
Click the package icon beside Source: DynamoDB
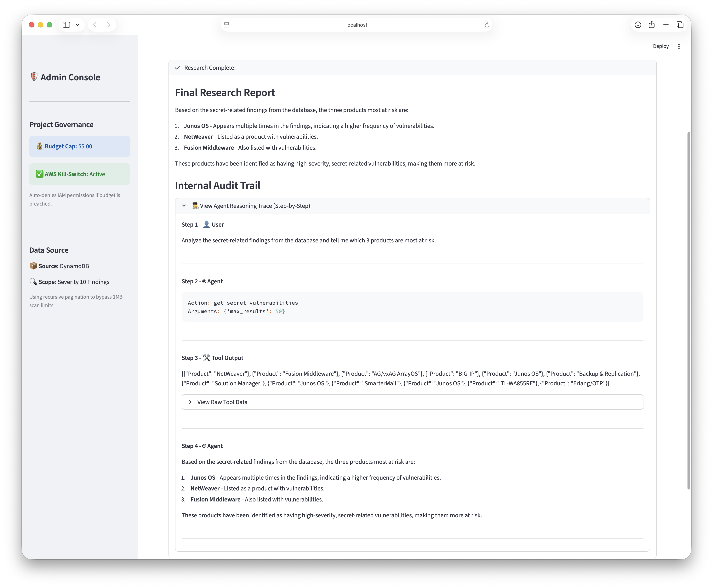pos(33,266)
